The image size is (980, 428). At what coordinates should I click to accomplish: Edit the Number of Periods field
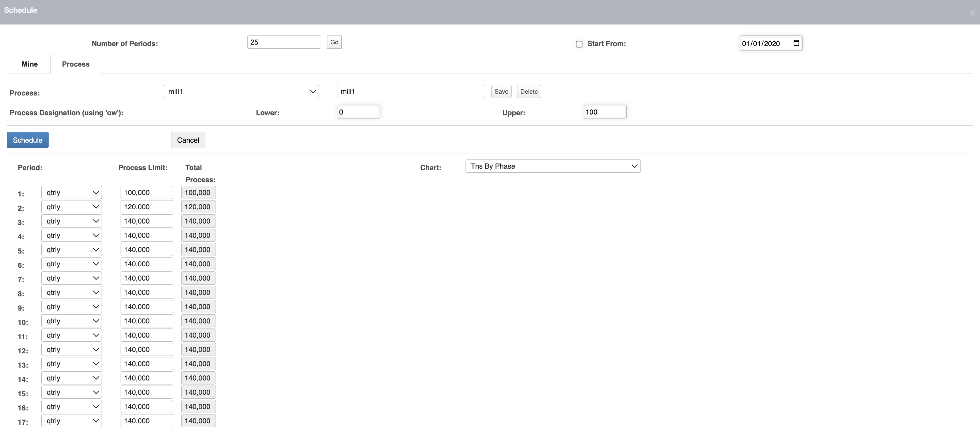click(x=284, y=42)
